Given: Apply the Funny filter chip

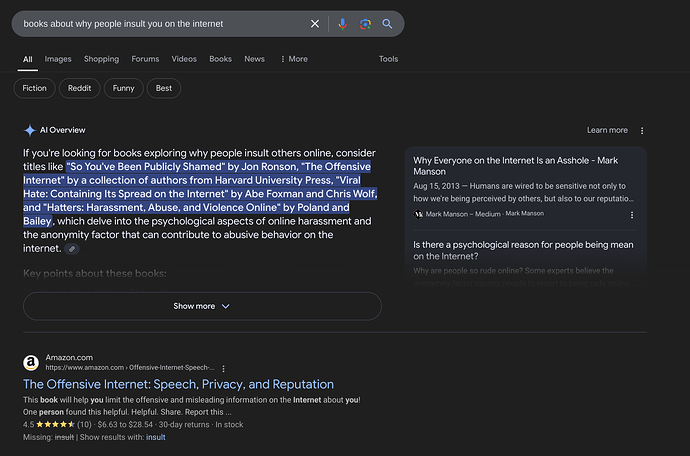Looking at the screenshot, I should (123, 88).
